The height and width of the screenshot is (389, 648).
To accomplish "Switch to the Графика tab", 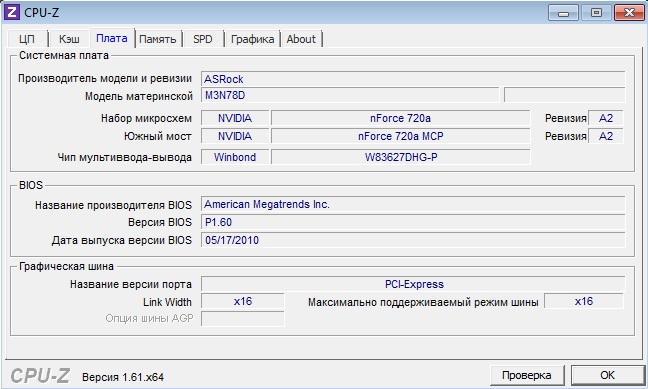I will click(x=253, y=39).
